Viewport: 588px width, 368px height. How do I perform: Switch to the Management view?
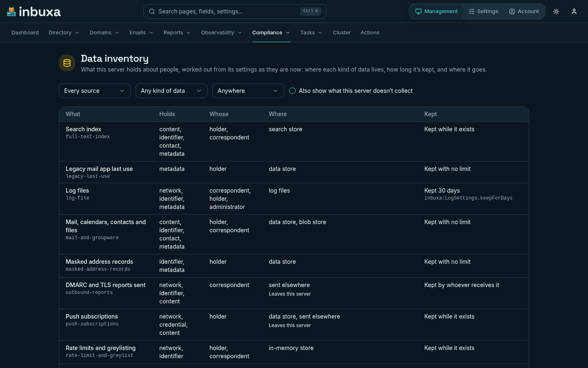click(x=437, y=11)
